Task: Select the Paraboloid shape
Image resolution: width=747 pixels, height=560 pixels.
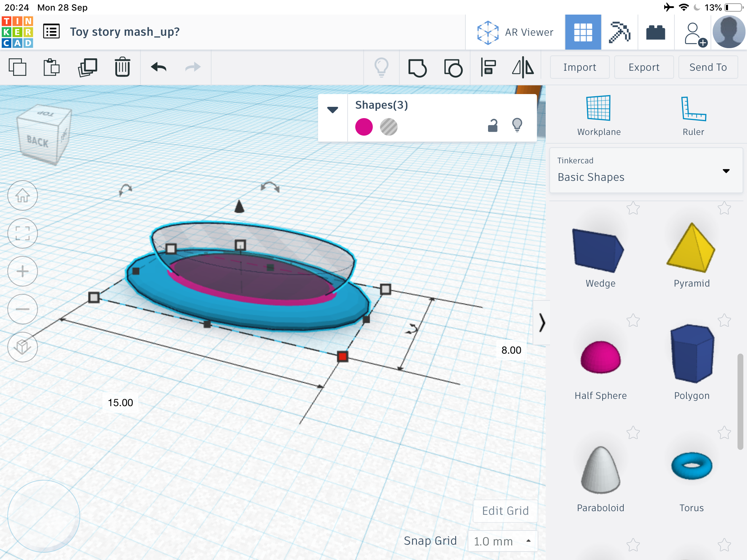Action: [600, 479]
